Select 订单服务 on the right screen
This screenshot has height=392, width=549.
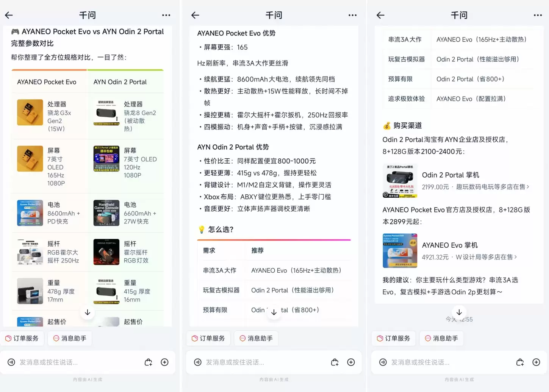[x=394, y=338]
